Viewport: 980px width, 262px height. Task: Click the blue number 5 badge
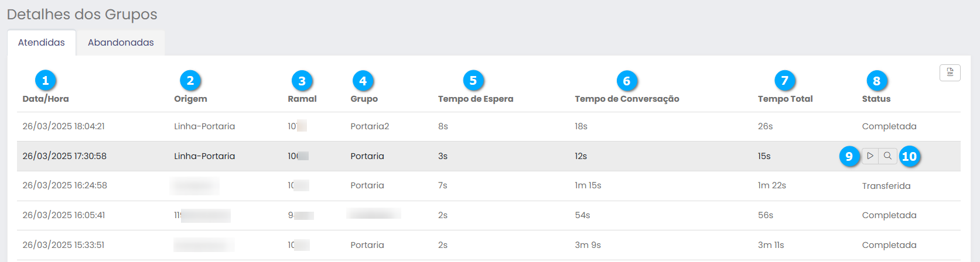473,80
